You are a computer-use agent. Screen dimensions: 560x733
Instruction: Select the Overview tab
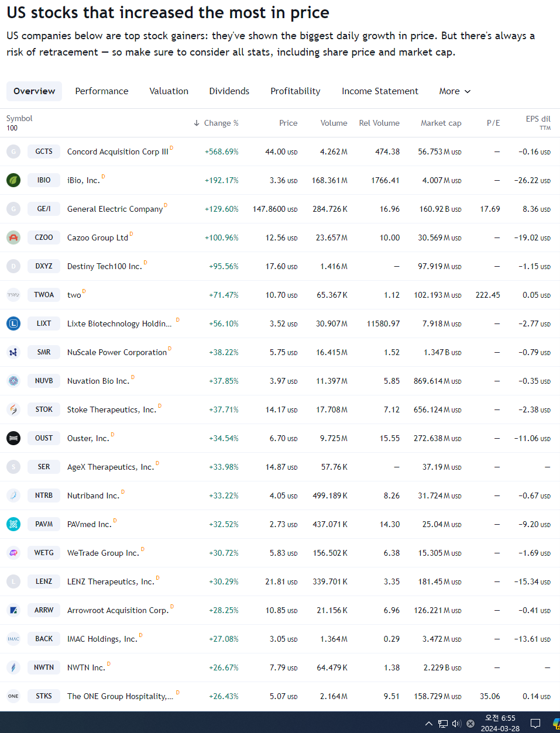(34, 91)
